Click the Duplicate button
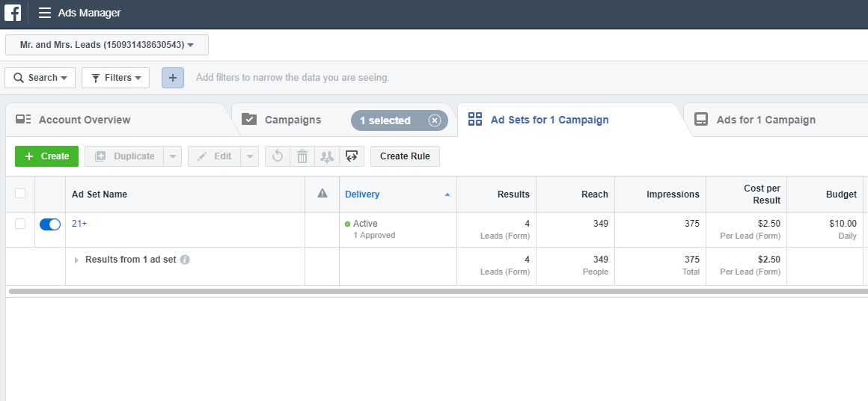This screenshot has width=868, height=401. (124, 156)
